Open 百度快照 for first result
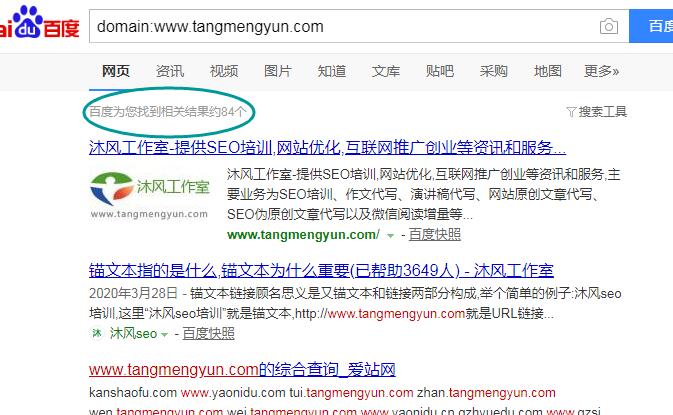Image resolution: width=673 pixels, height=415 pixels. pyautogui.click(x=435, y=234)
